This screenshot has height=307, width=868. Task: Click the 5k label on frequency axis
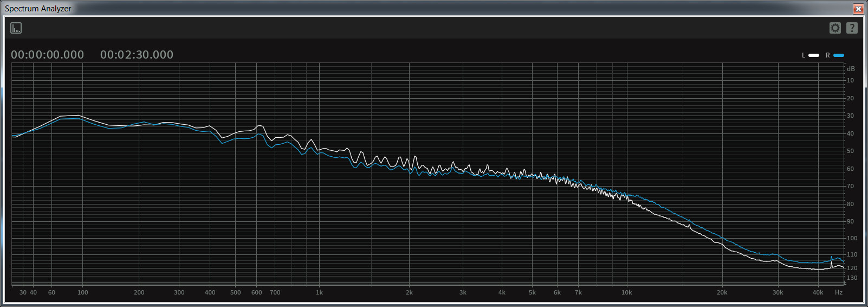click(532, 292)
